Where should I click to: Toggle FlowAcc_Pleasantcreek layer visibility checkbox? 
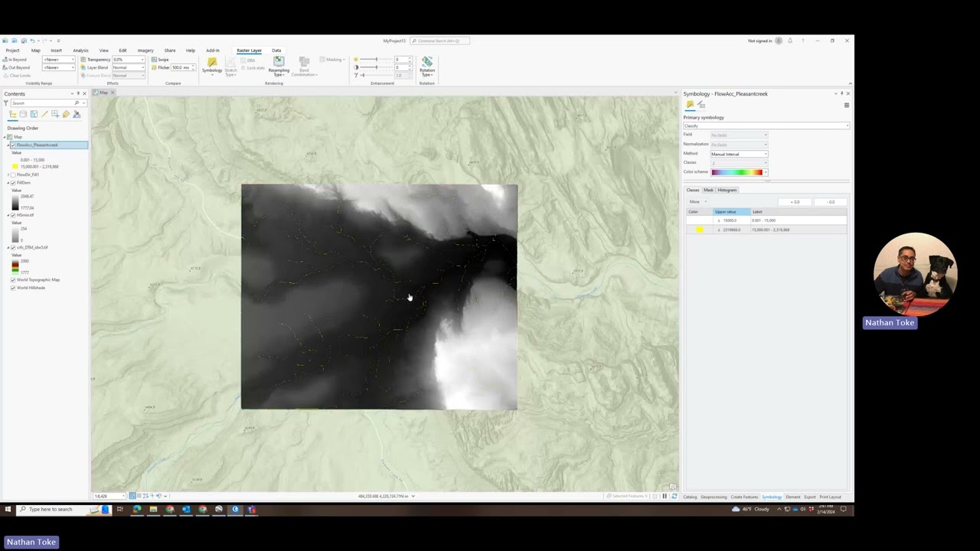13,145
